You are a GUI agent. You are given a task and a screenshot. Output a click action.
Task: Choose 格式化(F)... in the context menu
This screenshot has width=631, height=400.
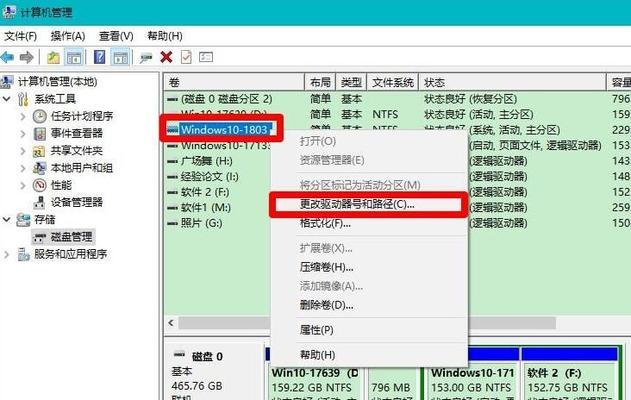(368, 223)
